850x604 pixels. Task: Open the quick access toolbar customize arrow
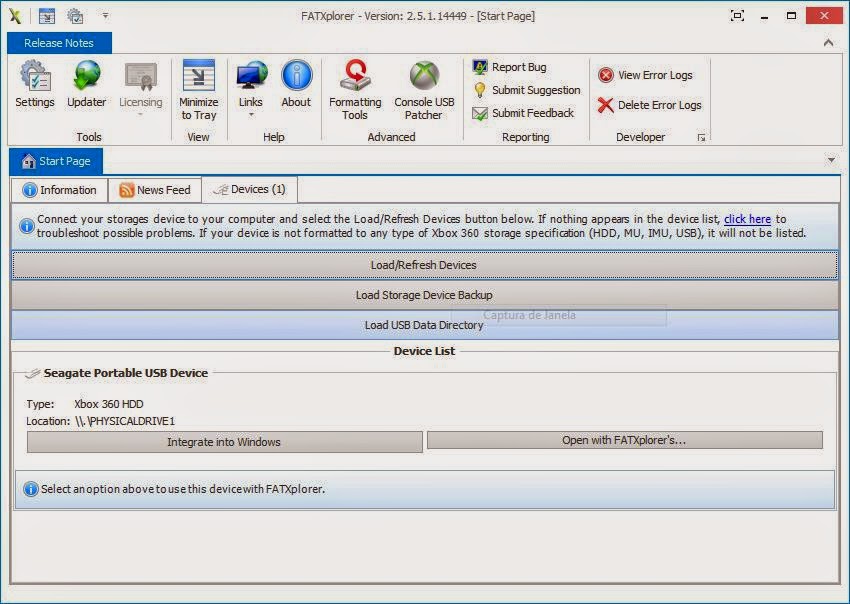[105, 16]
